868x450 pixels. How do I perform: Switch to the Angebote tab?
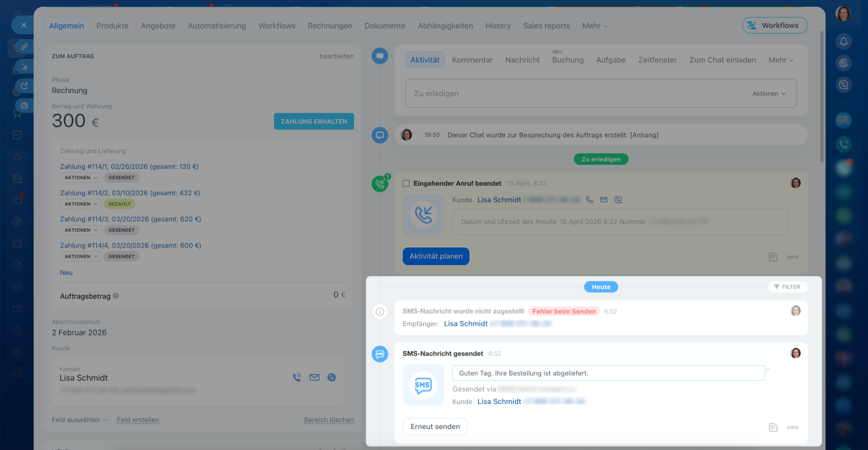pos(158,26)
